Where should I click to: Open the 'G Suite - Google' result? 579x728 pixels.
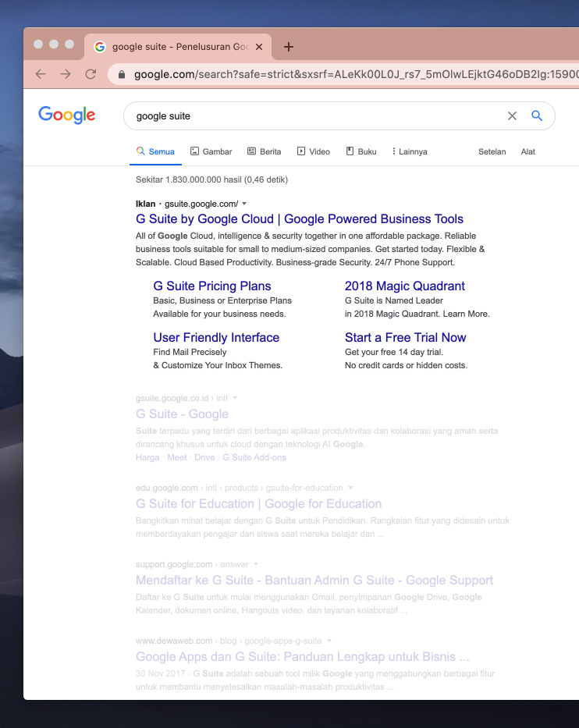(182, 414)
